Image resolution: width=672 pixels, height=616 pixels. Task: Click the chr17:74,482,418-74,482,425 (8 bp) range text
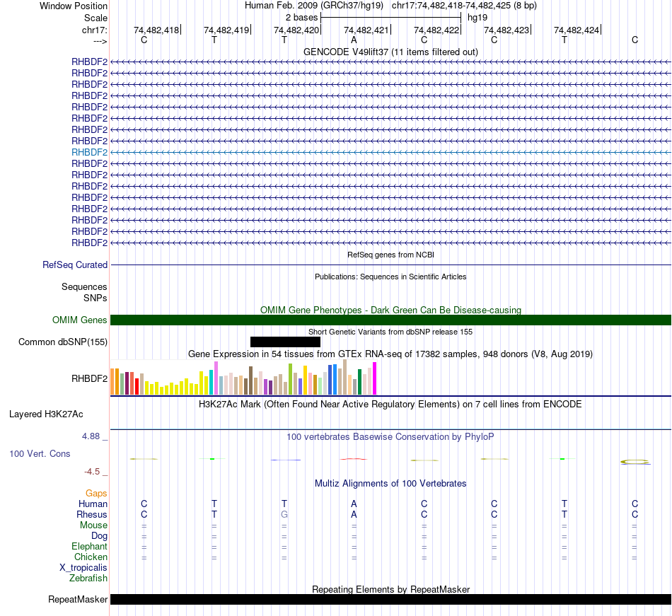point(464,6)
